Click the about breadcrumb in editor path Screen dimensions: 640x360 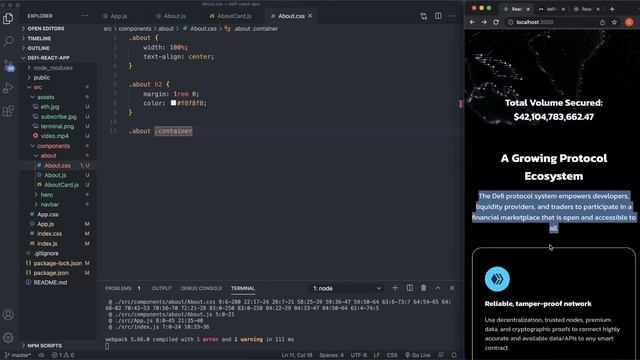pos(166,29)
